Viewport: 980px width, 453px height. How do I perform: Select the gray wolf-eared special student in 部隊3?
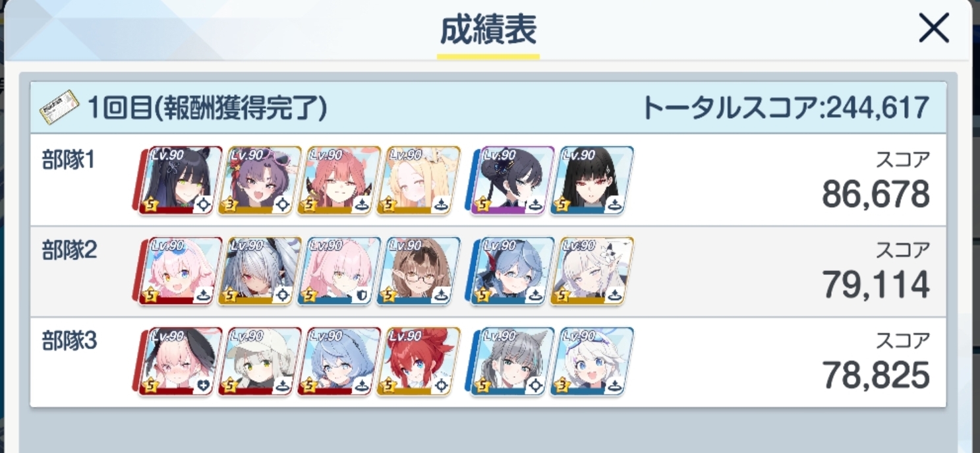(513, 361)
